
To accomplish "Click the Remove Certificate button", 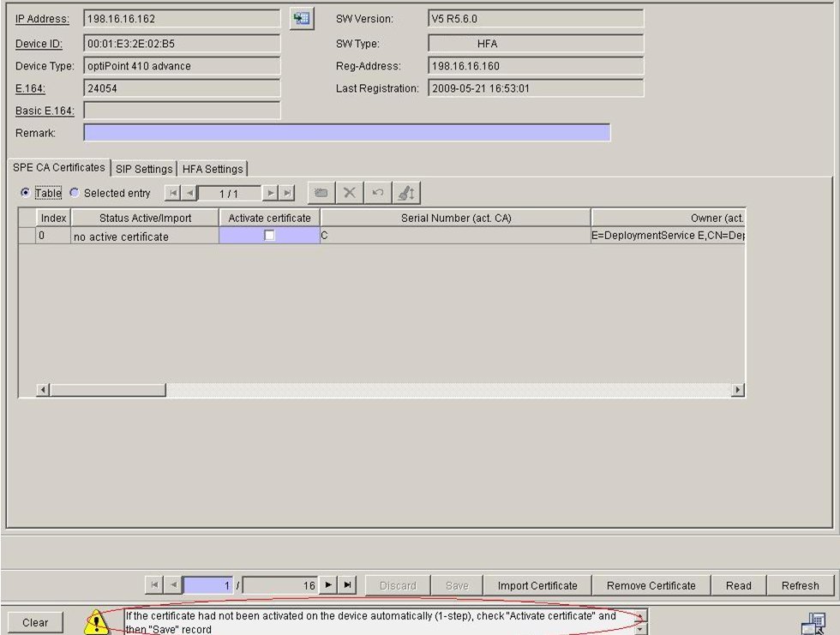I will 651,585.
